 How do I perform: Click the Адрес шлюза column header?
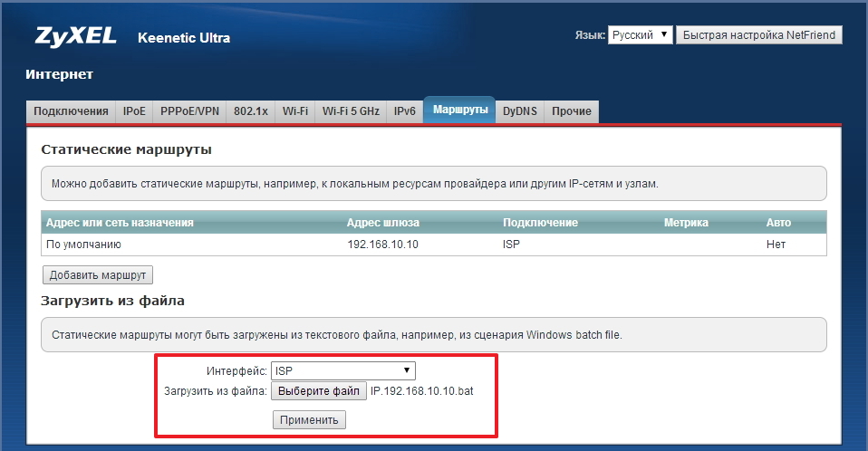coord(382,223)
